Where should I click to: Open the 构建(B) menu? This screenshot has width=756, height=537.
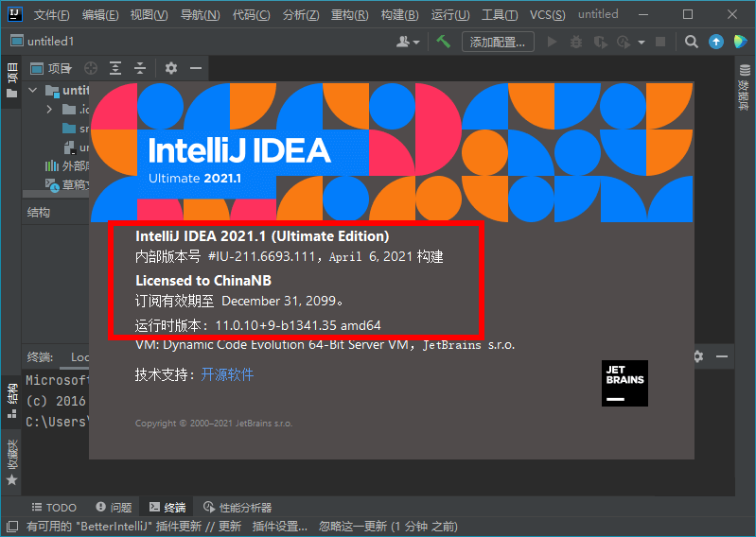click(x=399, y=15)
